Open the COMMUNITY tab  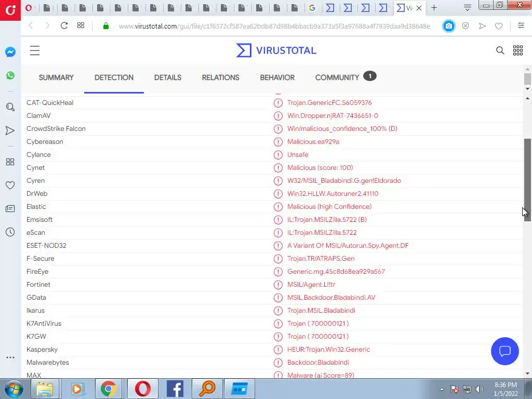[x=345, y=77]
